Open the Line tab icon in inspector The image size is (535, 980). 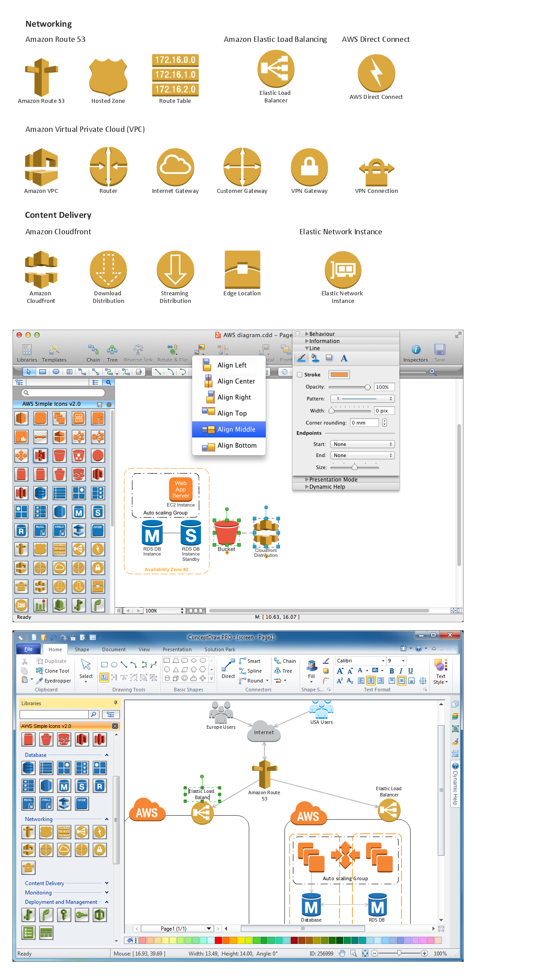coord(301,358)
